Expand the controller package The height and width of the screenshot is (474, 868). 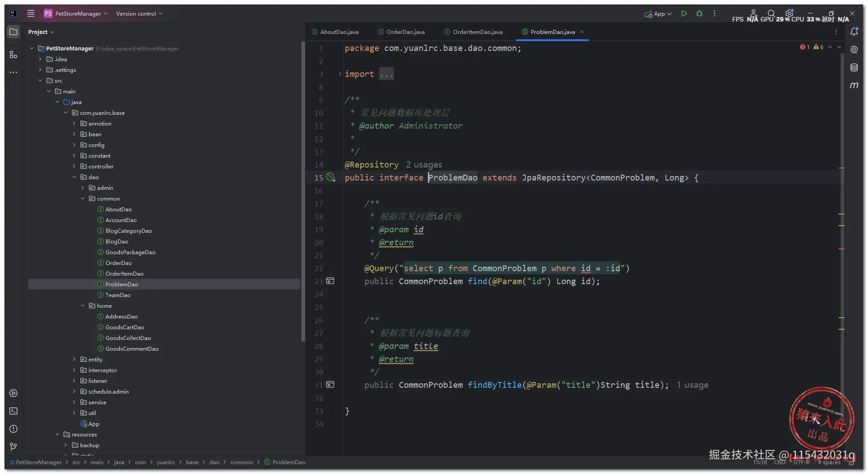point(74,166)
